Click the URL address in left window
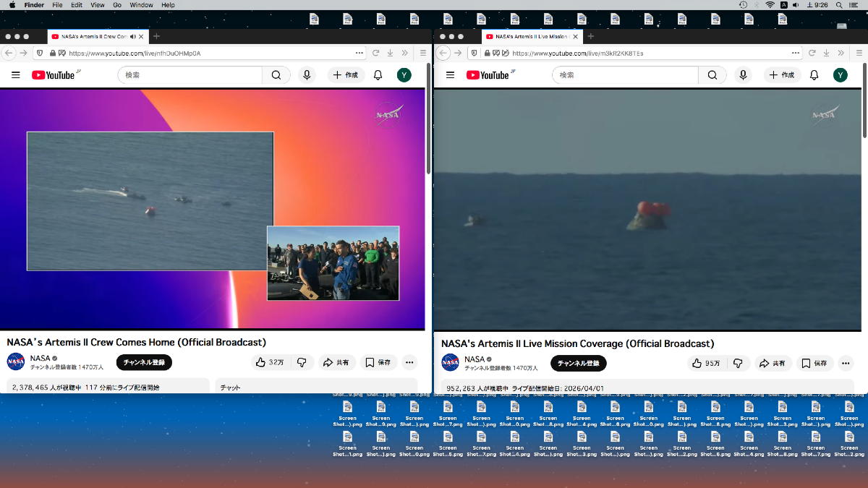868x488 pixels. [x=135, y=53]
